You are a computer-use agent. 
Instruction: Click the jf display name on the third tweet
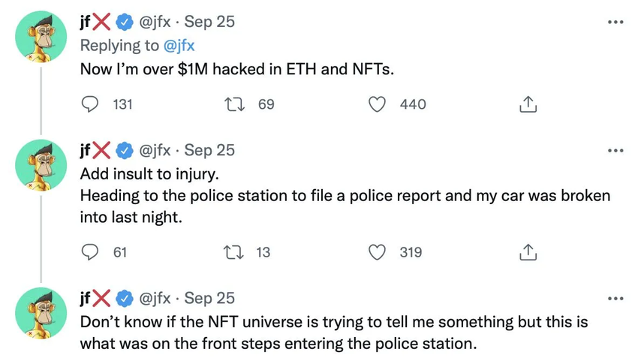click(x=89, y=298)
